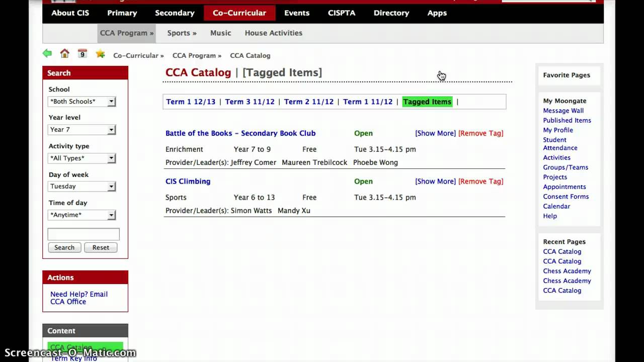Open the Day of week dropdown
644x362 pixels.
82,187
